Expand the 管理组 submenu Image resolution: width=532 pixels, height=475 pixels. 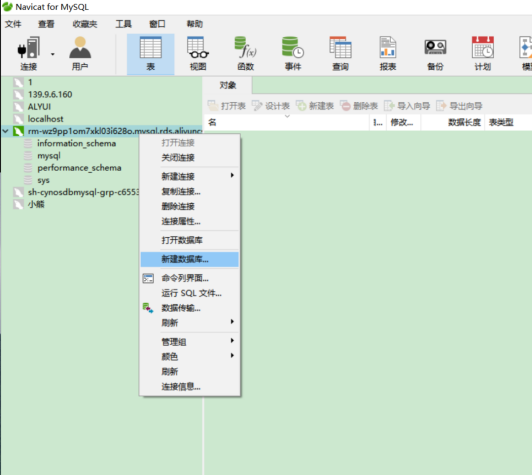pyautogui.click(x=190, y=341)
